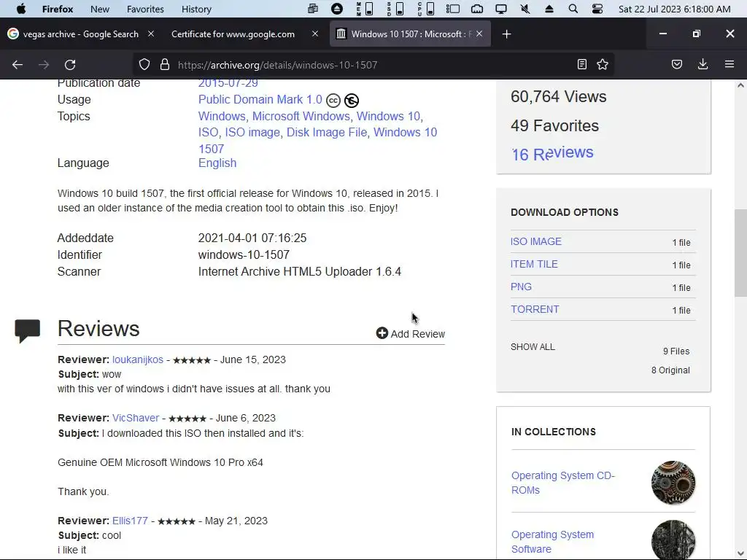
Task: Open reviewer loukanijkos profile
Action: [138, 359]
